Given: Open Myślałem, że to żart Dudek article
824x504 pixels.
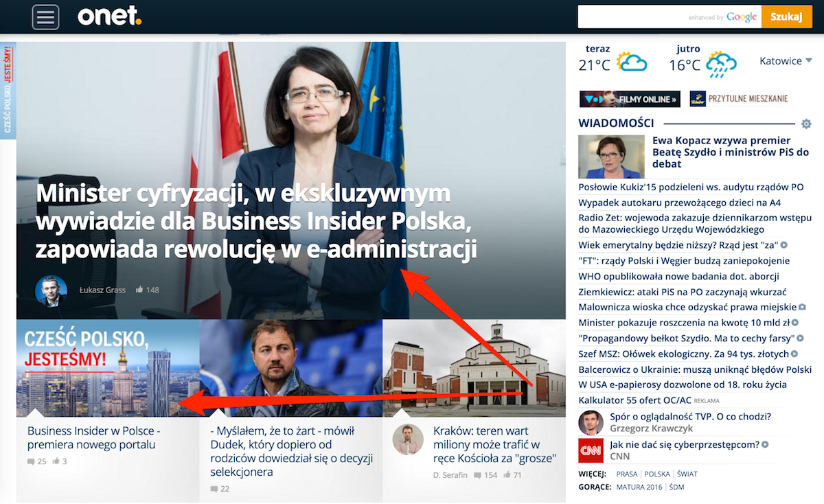Looking at the screenshot, I should (x=291, y=451).
